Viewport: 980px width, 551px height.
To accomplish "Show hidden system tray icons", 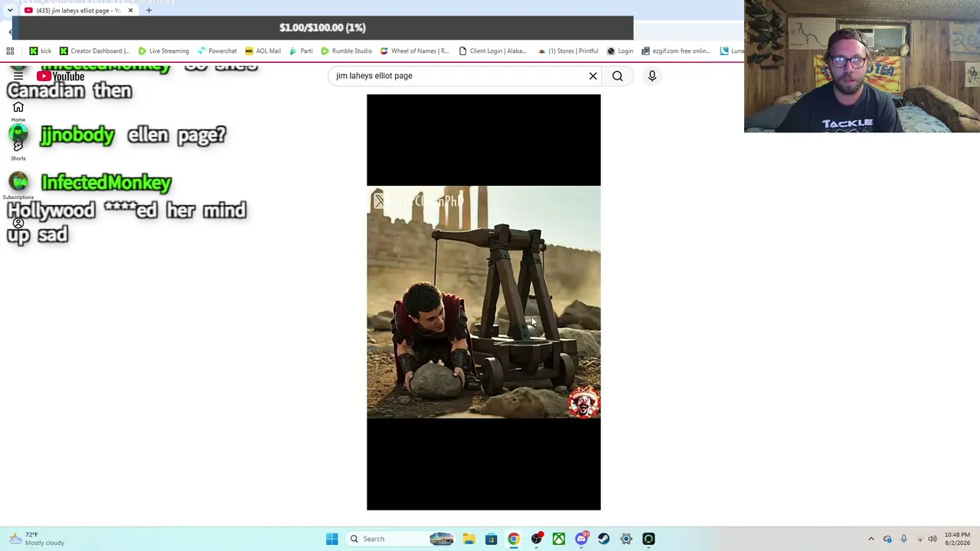I will pyautogui.click(x=871, y=539).
